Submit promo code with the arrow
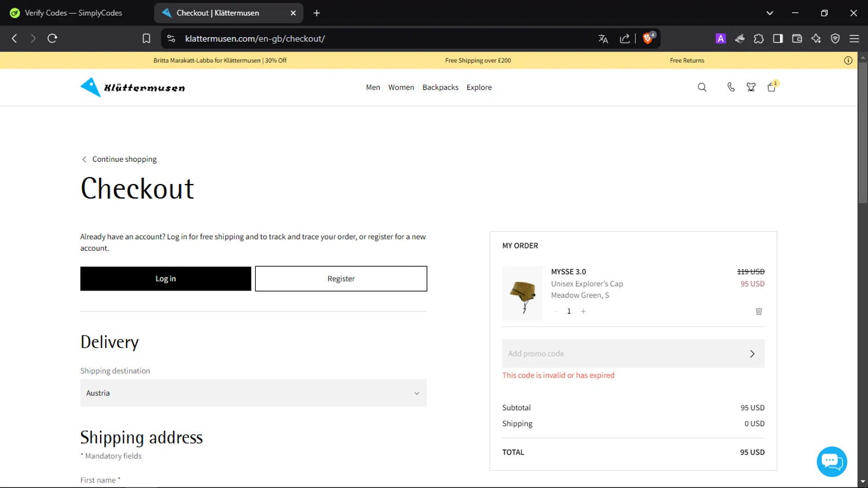Screen dimensions: 868x488 point(752,354)
